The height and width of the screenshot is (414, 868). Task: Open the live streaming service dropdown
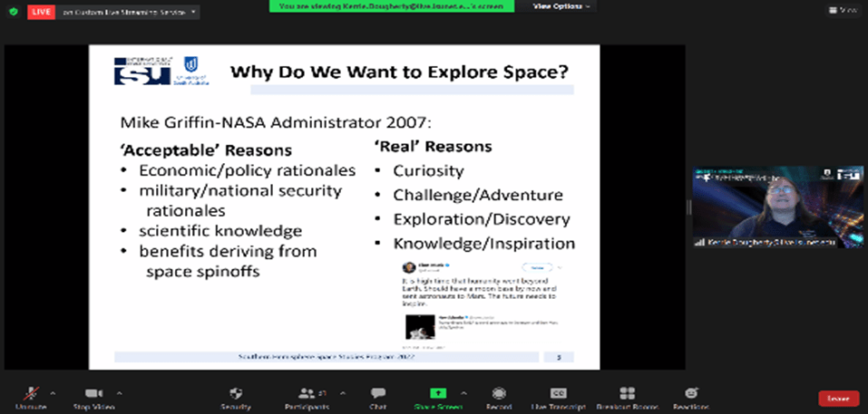(193, 12)
